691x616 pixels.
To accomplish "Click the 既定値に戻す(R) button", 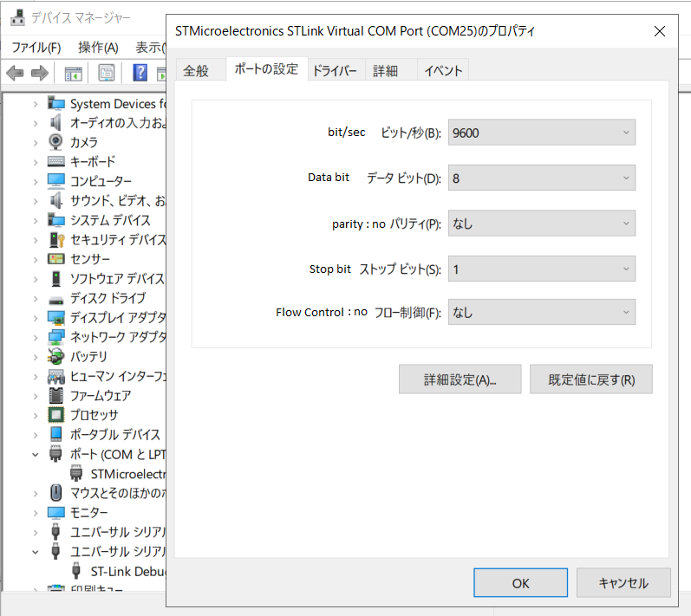I will pos(591,379).
